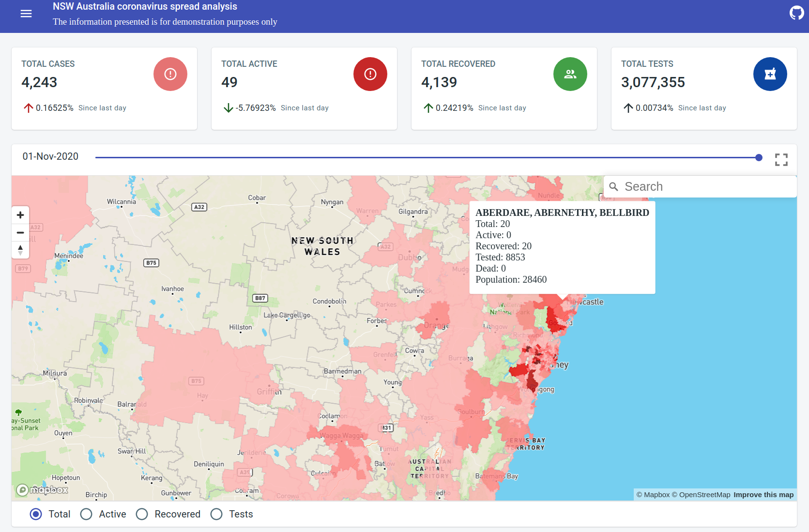Show Recovered cases on the map

point(141,514)
